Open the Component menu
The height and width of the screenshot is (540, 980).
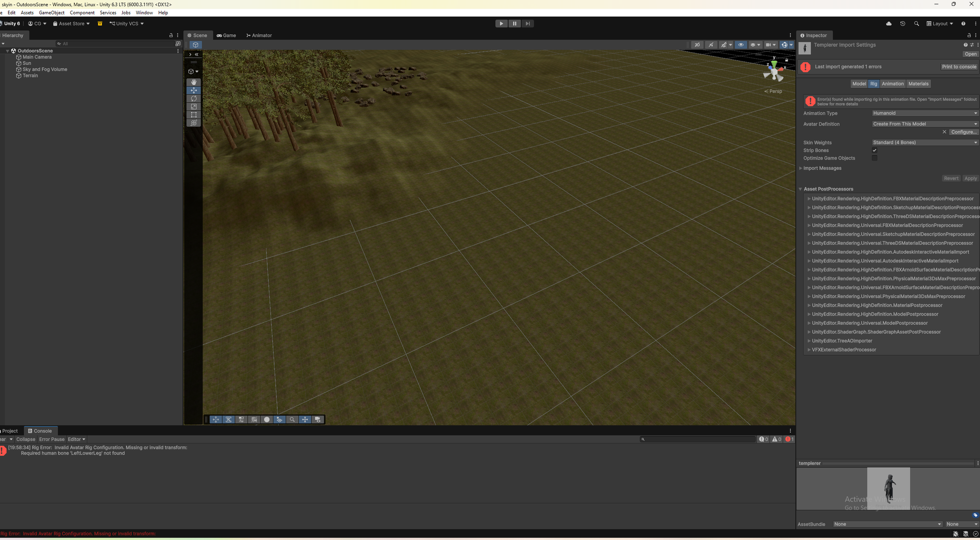point(82,13)
